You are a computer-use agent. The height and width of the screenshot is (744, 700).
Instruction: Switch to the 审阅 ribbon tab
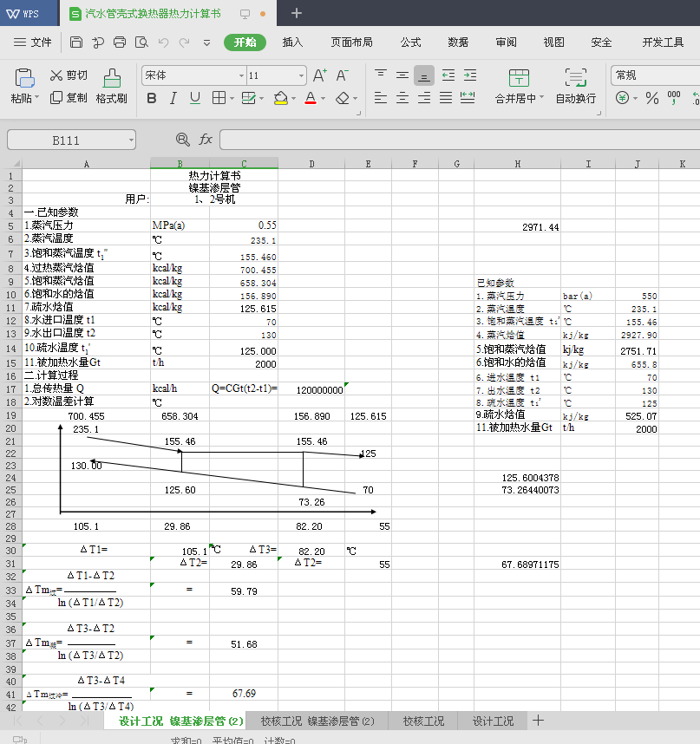tap(506, 42)
